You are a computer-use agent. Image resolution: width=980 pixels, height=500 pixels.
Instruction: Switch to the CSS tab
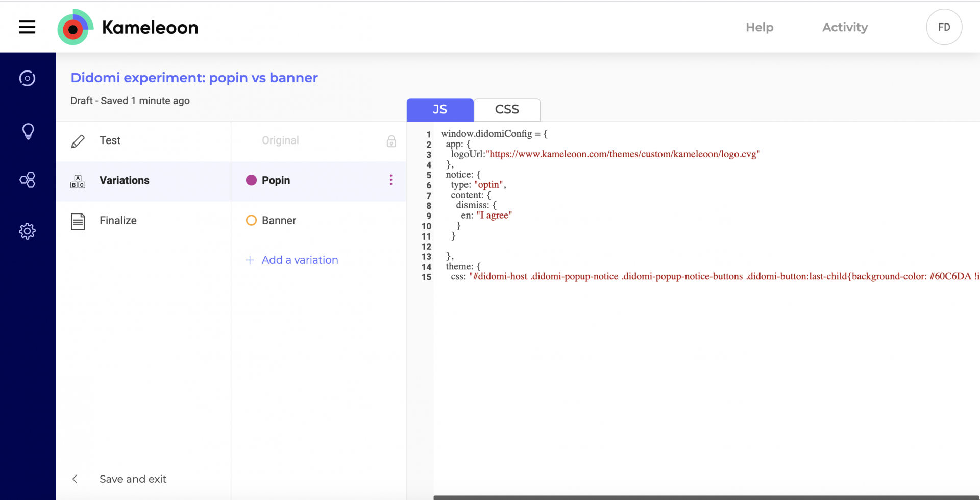click(506, 110)
